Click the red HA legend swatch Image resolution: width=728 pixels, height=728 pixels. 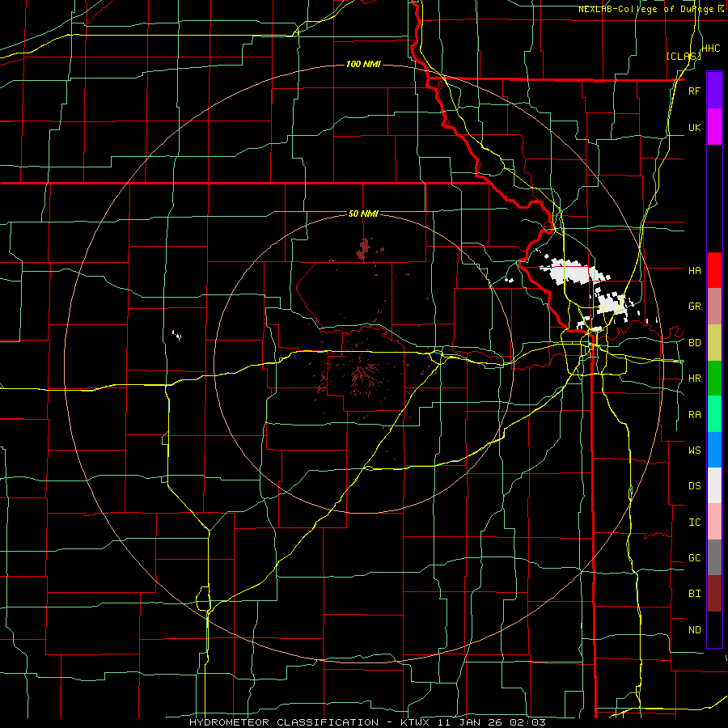coord(714,270)
